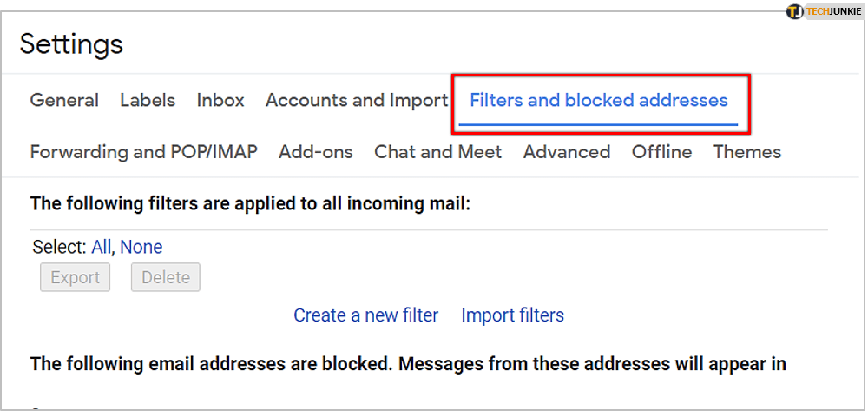Go to the Advanced tab
868x411 pixels.
(566, 152)
